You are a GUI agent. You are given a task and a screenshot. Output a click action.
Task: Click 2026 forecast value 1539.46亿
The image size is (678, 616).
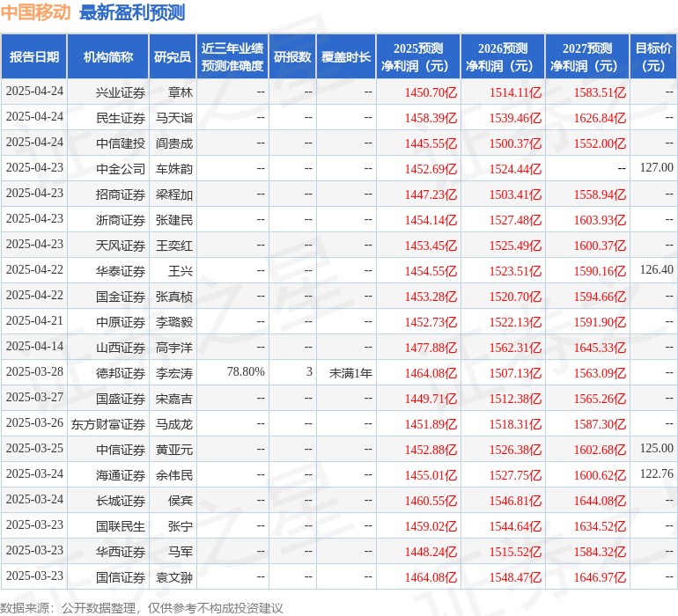point(515,118)
